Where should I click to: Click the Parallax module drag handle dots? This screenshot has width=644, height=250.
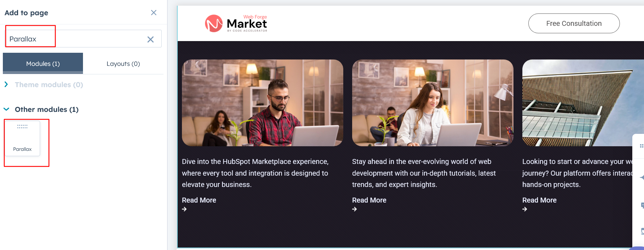click(x=22, y=126)
